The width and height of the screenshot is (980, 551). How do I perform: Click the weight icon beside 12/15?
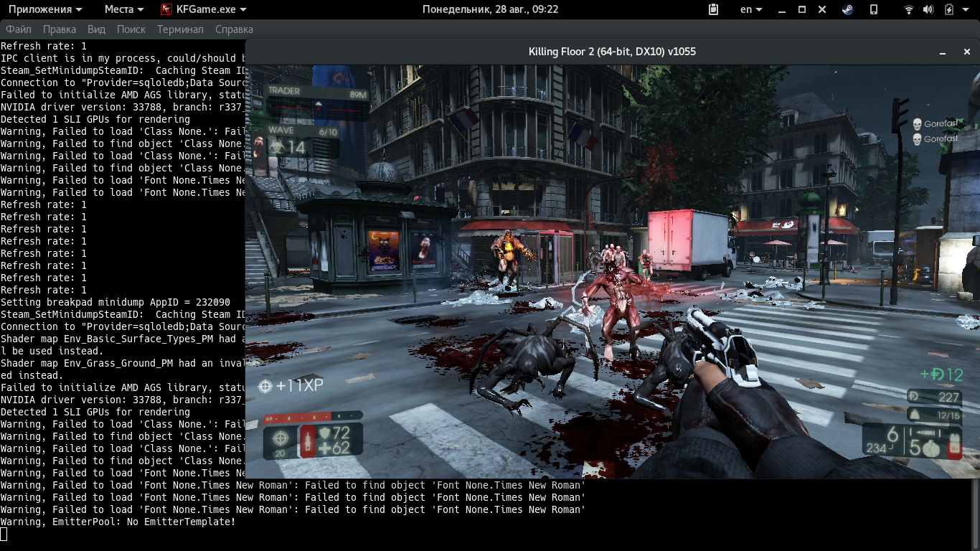(x=915, y=415)
